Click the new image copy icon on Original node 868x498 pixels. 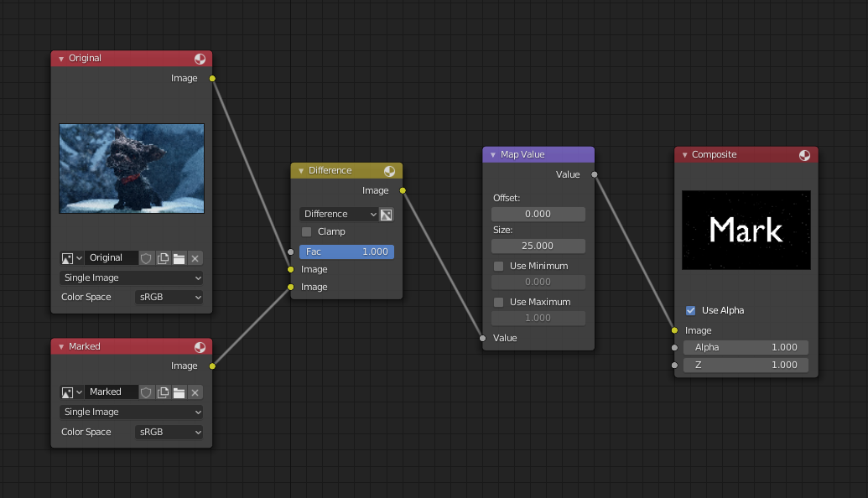pyautogui.click(x=164, y=258)
